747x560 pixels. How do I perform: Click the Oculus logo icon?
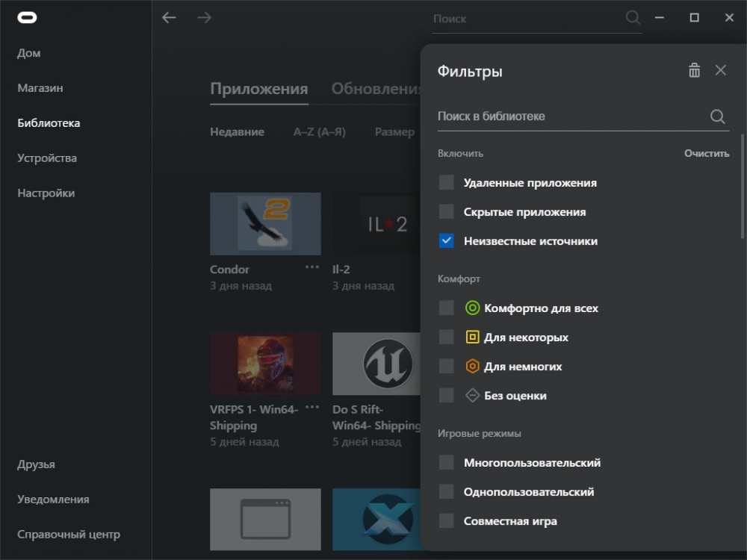[27, 18]
